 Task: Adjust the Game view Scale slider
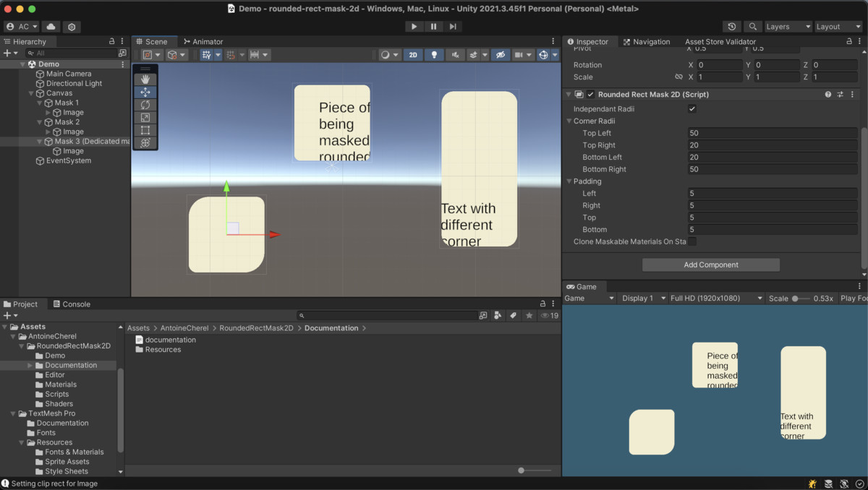tap(799, 298)
